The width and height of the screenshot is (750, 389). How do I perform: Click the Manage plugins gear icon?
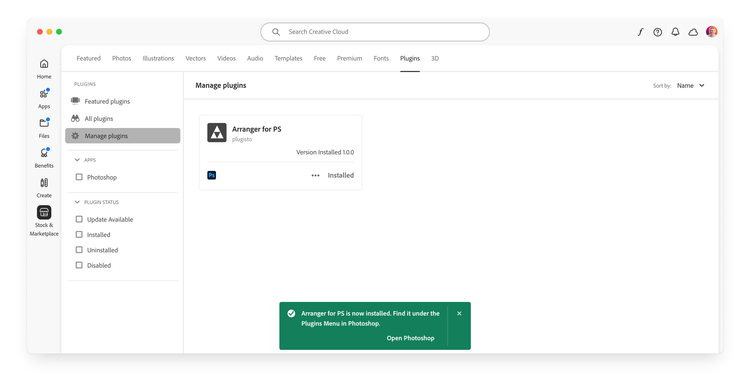click(x=75, y=136)
